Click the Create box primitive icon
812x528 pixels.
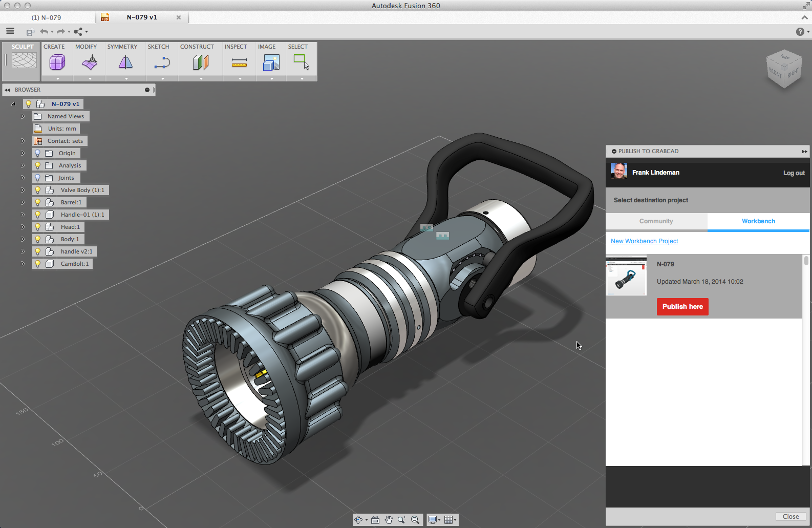57,62
